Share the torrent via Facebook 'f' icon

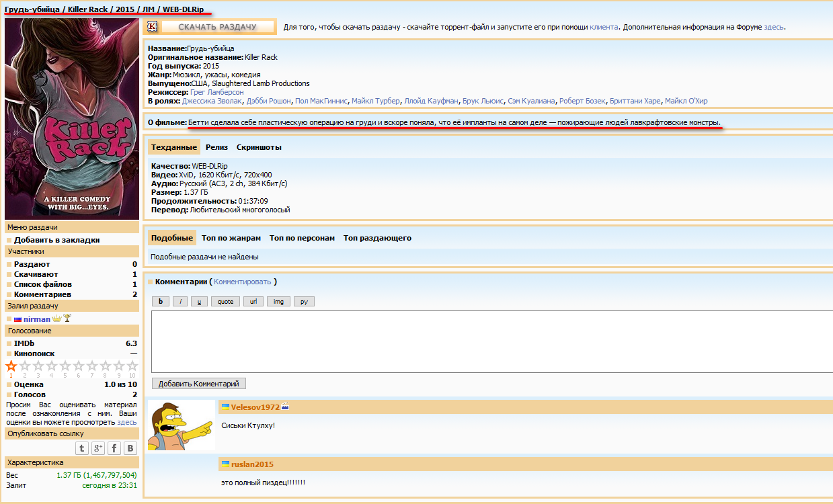click(x=114, y=448)
